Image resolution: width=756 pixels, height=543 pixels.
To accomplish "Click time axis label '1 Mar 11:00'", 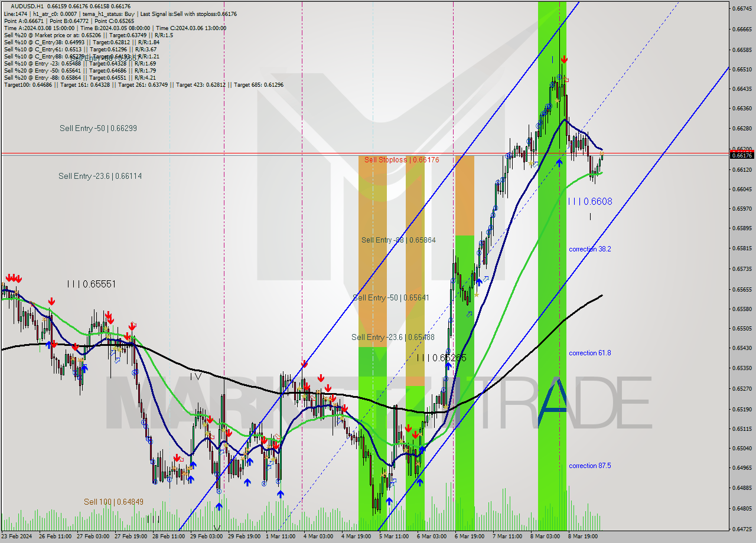I will [x=281, y=537].
